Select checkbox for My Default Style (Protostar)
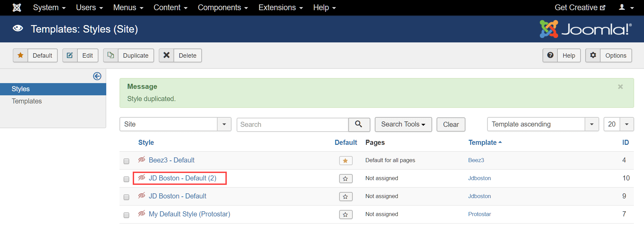 [126, 215]
